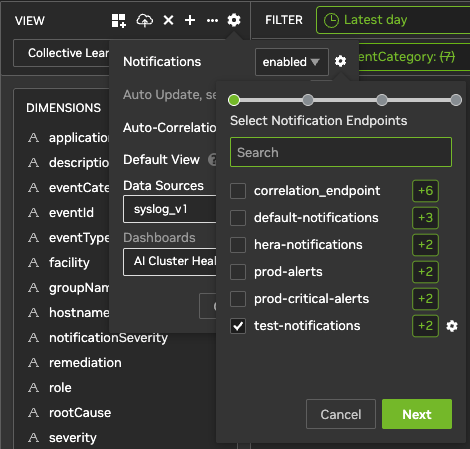Image resolution: width=470 pixels, height=449 pixels.
Task: Select the notificationSeverity dimension
Action: pyautogui.click(x=108, y=338)
